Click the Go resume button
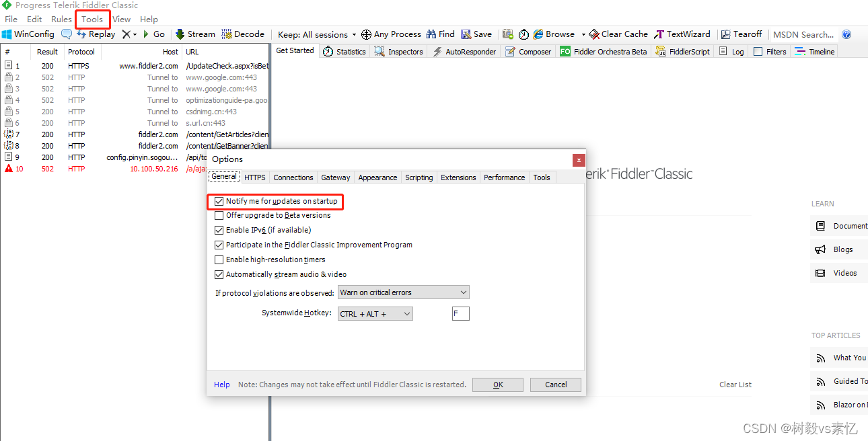The height and width of the screenshot is (441, 868). [x=154, y=34]
